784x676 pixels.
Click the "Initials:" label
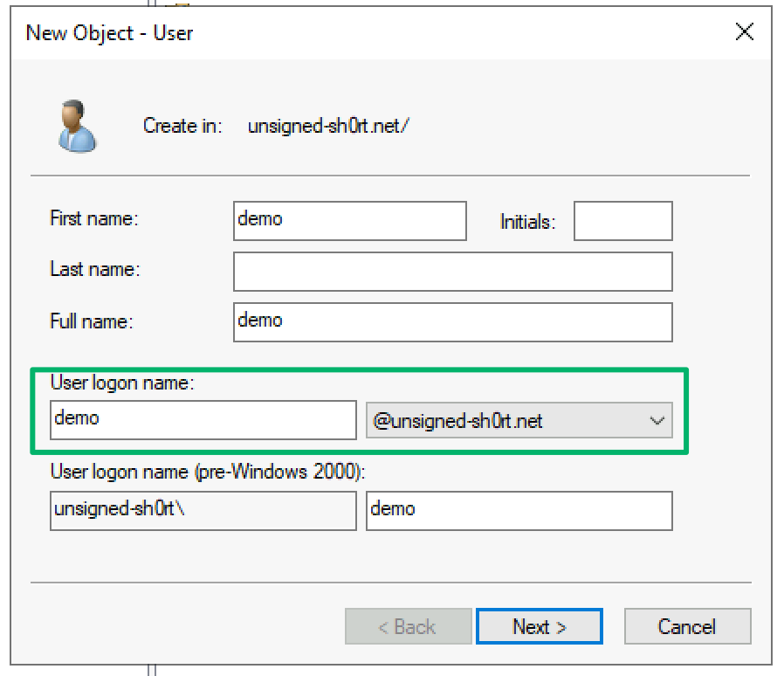pos(527,222)
